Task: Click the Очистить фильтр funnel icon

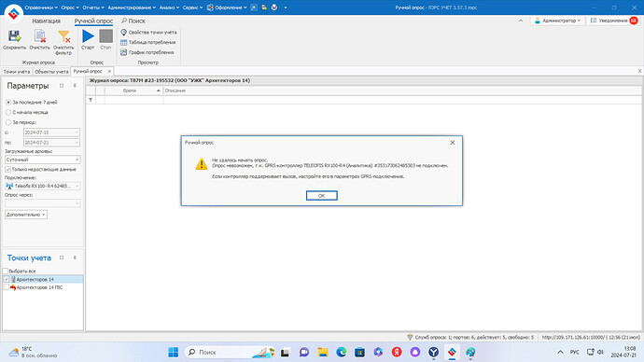Action: (63, 37)
